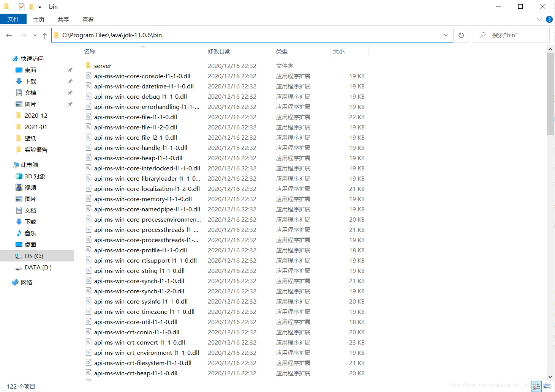Open the quick access toolbar customize dropdown
The width and height of the screenshot is (555, 392).
[x=40, y=7]
